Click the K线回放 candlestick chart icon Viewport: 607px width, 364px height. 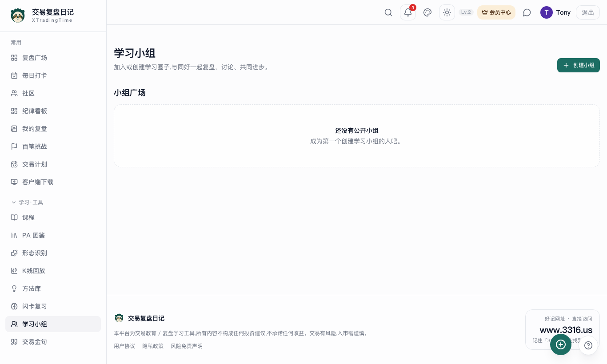14,271
